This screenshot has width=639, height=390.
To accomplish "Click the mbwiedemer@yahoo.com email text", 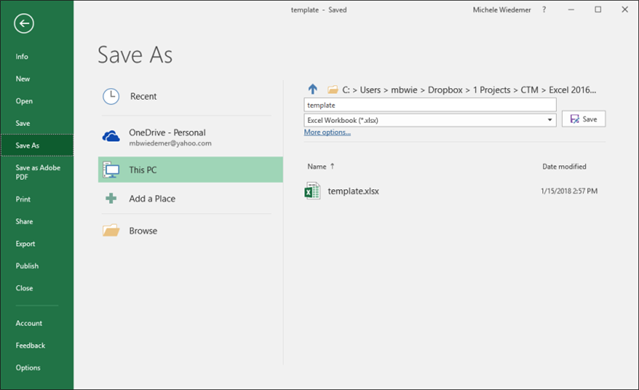I will point(170,143).
